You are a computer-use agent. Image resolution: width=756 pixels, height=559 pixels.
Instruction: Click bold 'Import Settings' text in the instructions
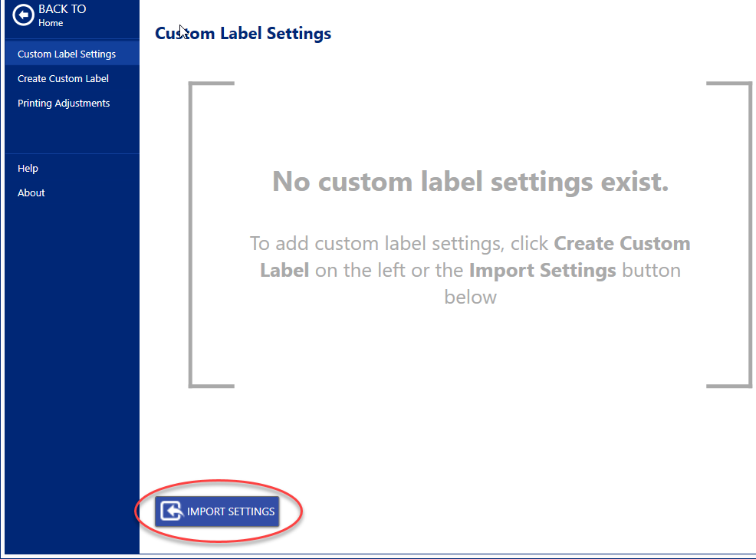[542, 271]
